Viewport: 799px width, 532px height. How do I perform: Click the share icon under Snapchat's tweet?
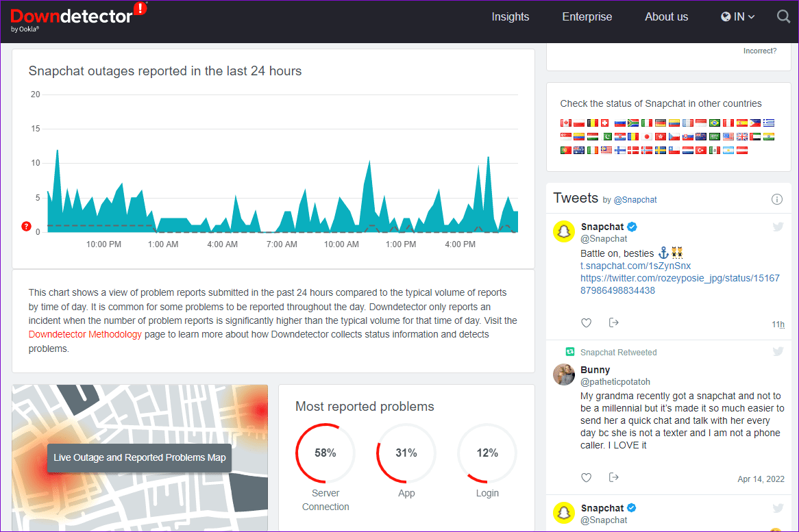point(614,322)
